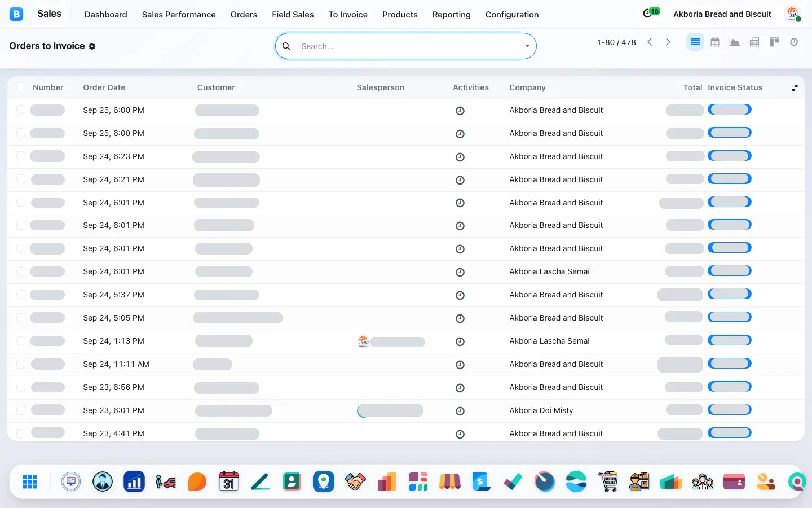The image size is (812, 508).
Task: Tick the select-all checkbox in the table header
Action: pyautogui.click(x=21, y=87)
